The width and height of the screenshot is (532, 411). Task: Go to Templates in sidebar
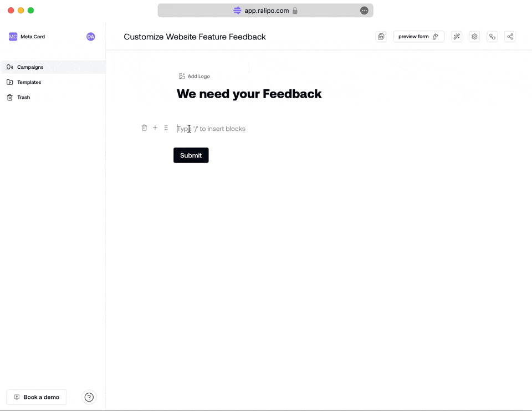pyautogui.click(x=29, y=82)
